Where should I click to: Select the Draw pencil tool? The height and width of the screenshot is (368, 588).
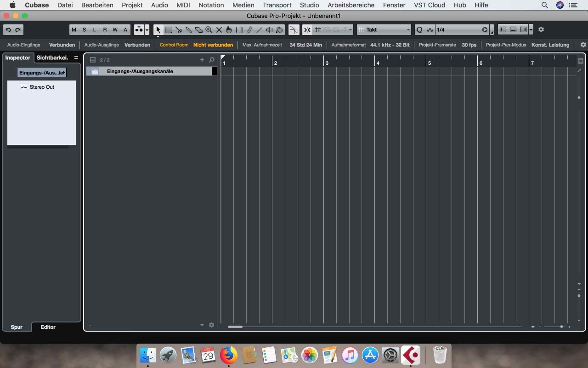pos(249,30)
